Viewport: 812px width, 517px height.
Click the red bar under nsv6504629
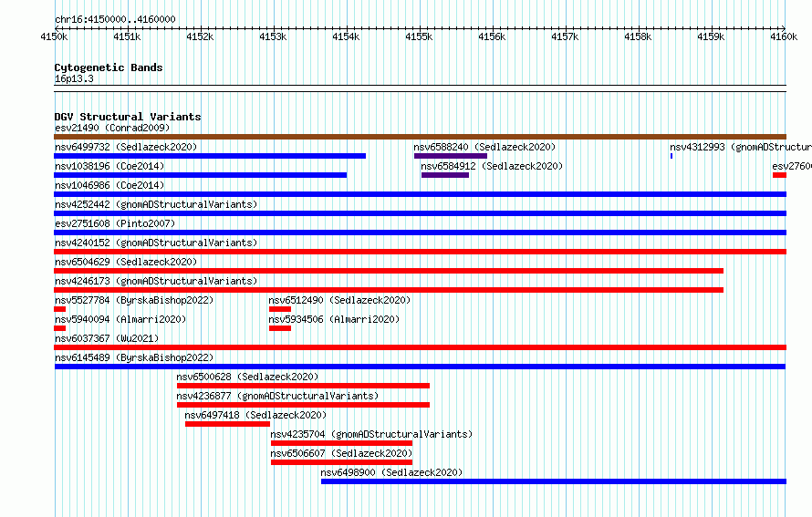[x=389, y=271]
